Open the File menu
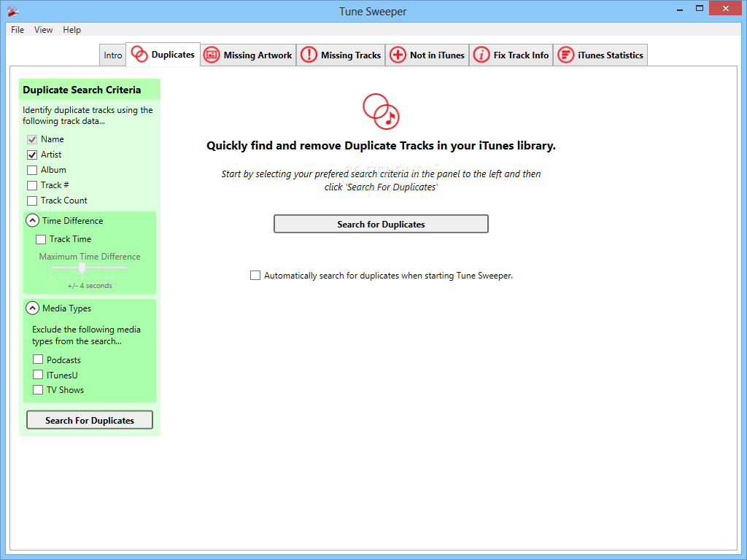Screen dimensions: 747x560 click(18, 29)
